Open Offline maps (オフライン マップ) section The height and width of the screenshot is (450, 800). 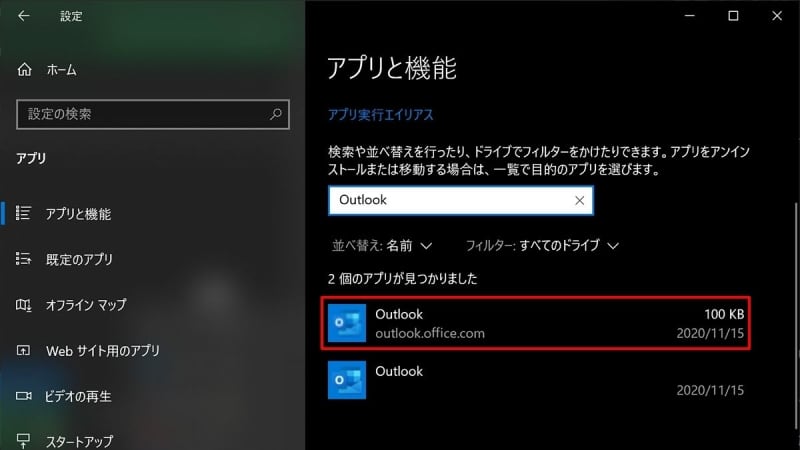(x=86, y=305)
